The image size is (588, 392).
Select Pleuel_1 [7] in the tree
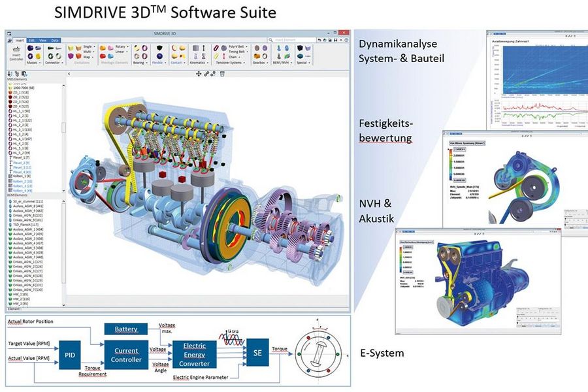pyautogui.click(x=19, y=157)
